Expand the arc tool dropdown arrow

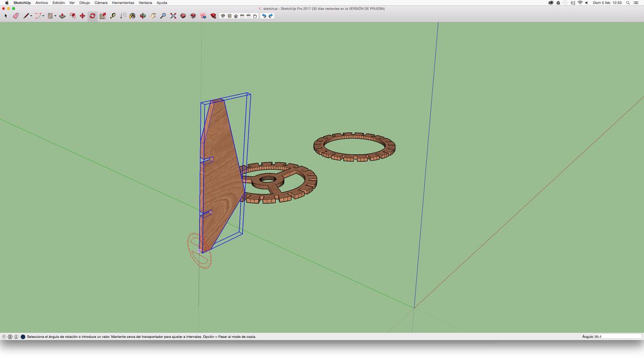[43, 16]
